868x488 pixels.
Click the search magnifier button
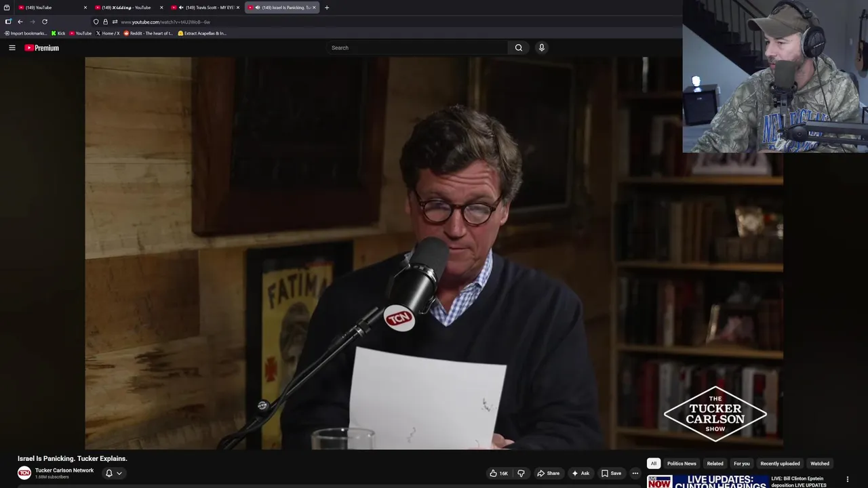519,47
